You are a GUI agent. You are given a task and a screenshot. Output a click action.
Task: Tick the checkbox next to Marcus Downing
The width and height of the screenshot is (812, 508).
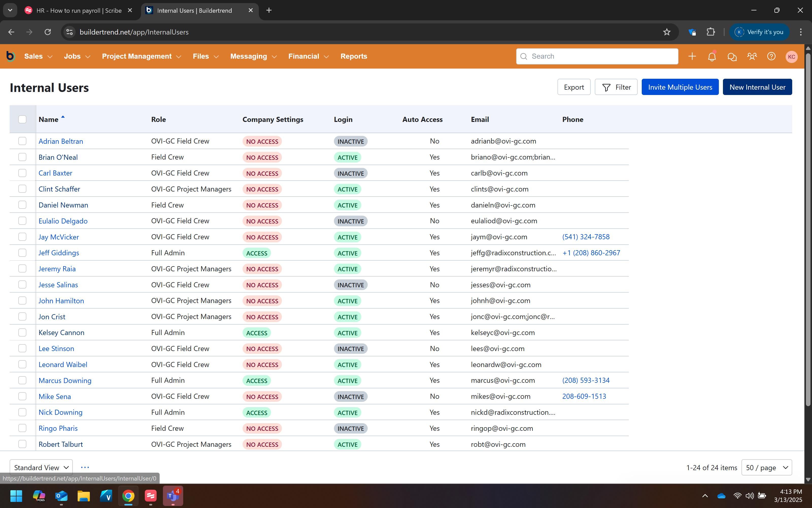22,380
